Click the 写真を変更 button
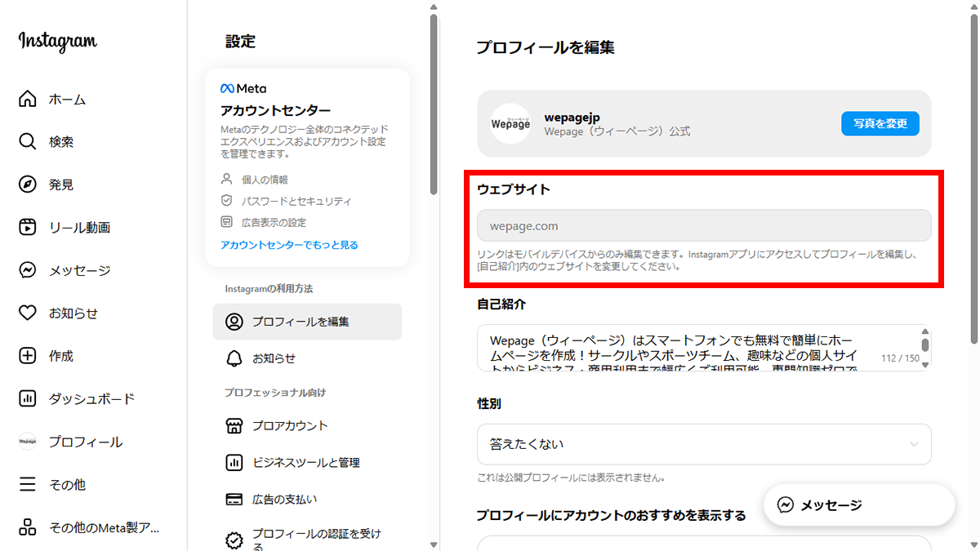 click(x=880, y=123)
